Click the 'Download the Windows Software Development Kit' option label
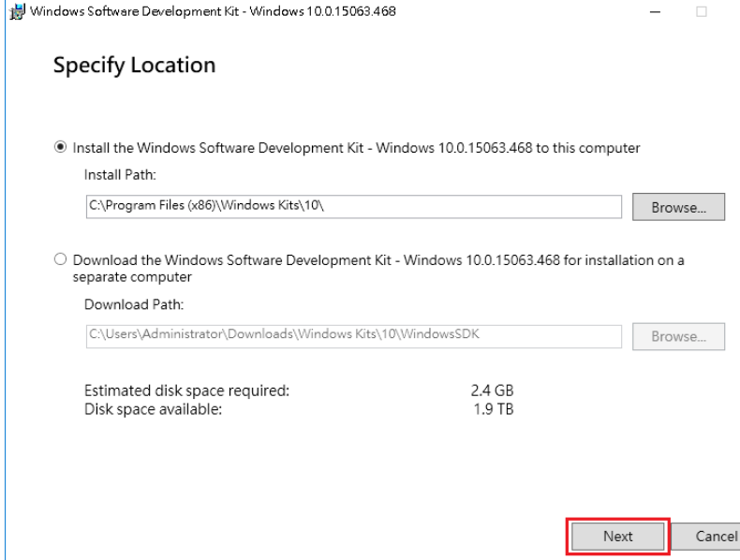740x560 pixels. pyautogui.click(x=378, y=269)
